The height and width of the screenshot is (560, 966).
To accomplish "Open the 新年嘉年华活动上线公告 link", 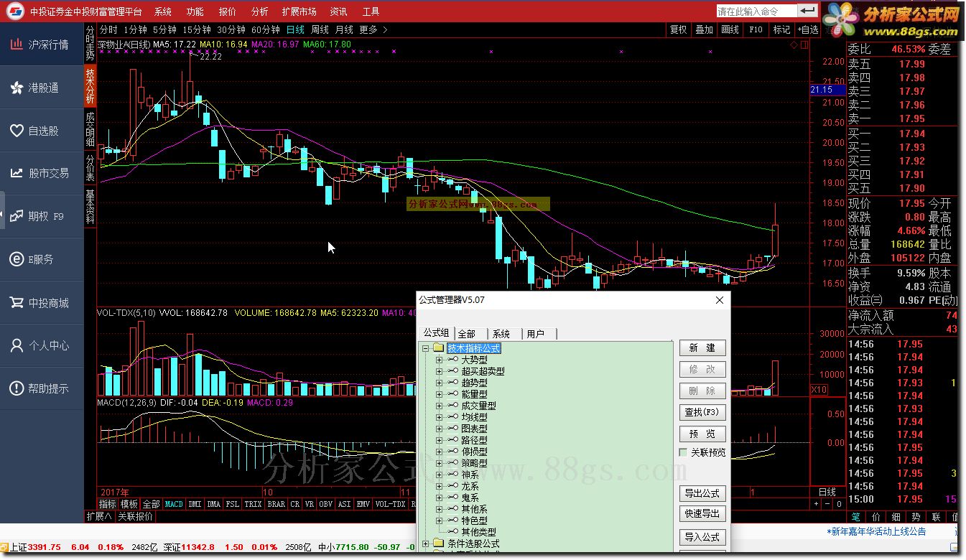I will coord(876,531).
